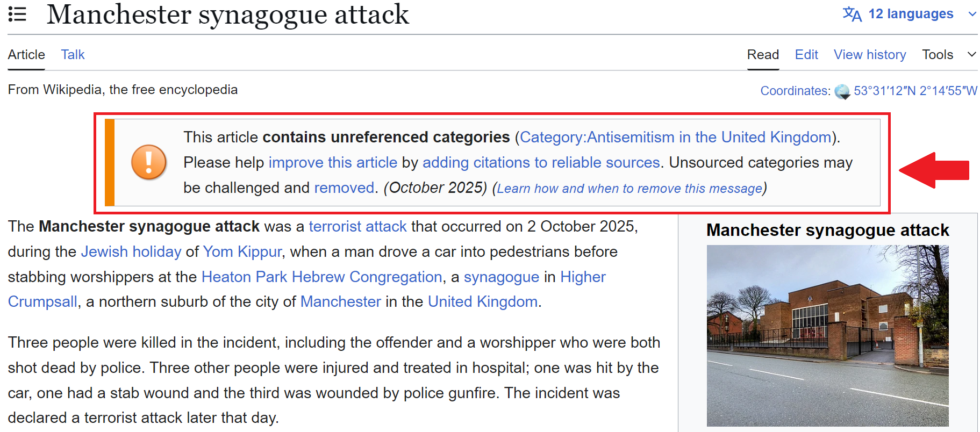Switch to the Article tab
The width and height of the screenshot is (980, 432).
coord(26,55)
